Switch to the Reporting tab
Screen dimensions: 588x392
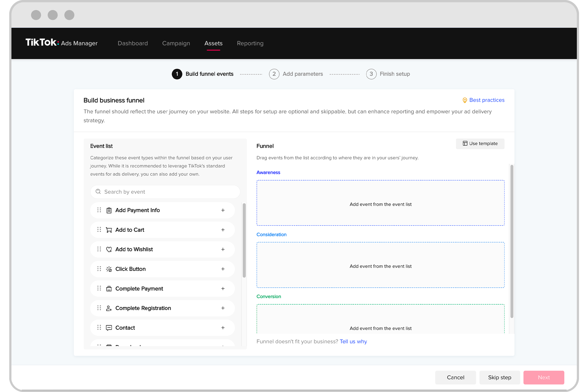click(x=250, y=43)
